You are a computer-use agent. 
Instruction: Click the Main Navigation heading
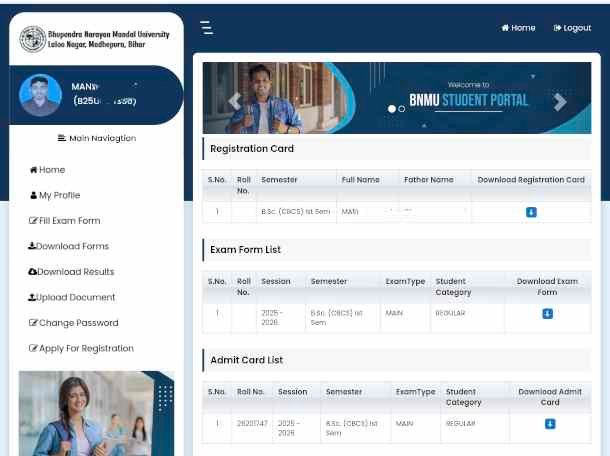coord(97,139)
